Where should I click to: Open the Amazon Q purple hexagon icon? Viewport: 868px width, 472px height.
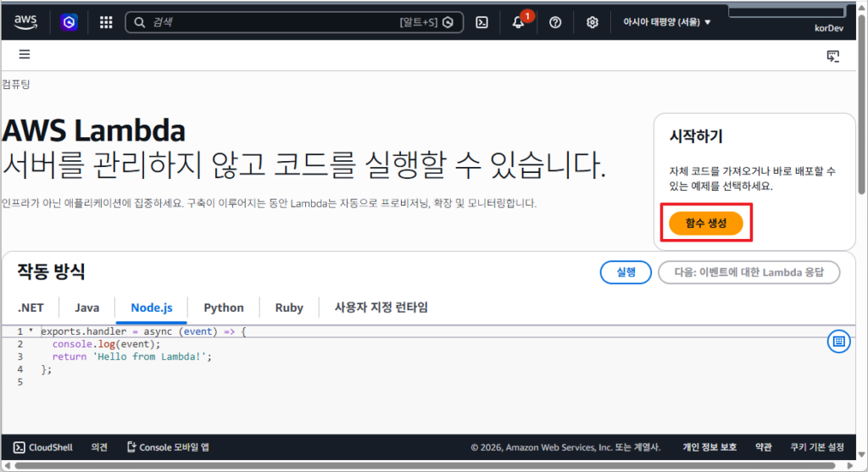pyautogui.click(x=69, y=22)
